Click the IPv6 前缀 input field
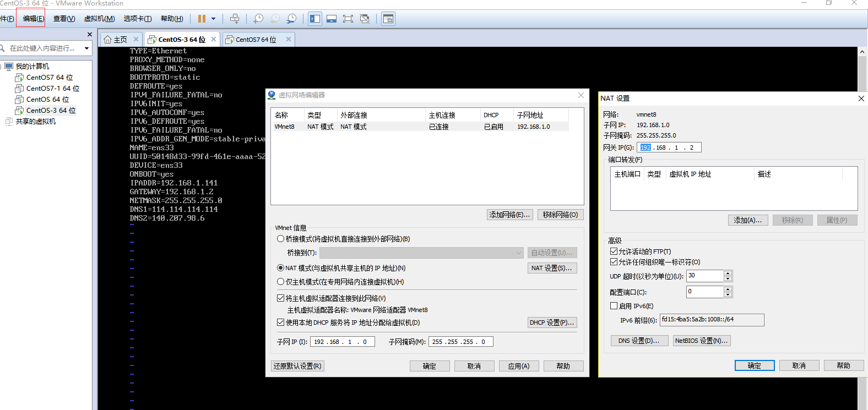Screen dimensions: 868x410 [712, 320]
